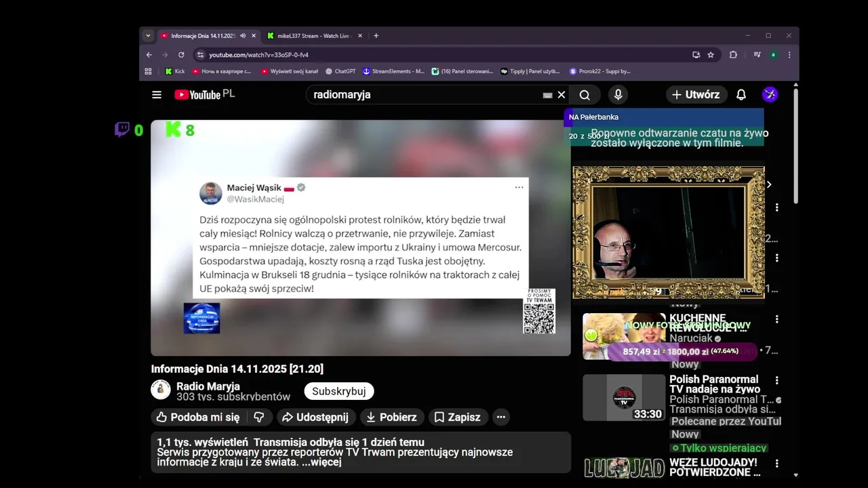
Task: Open options for Węże Ludojady video
Action: click(777, 464)
